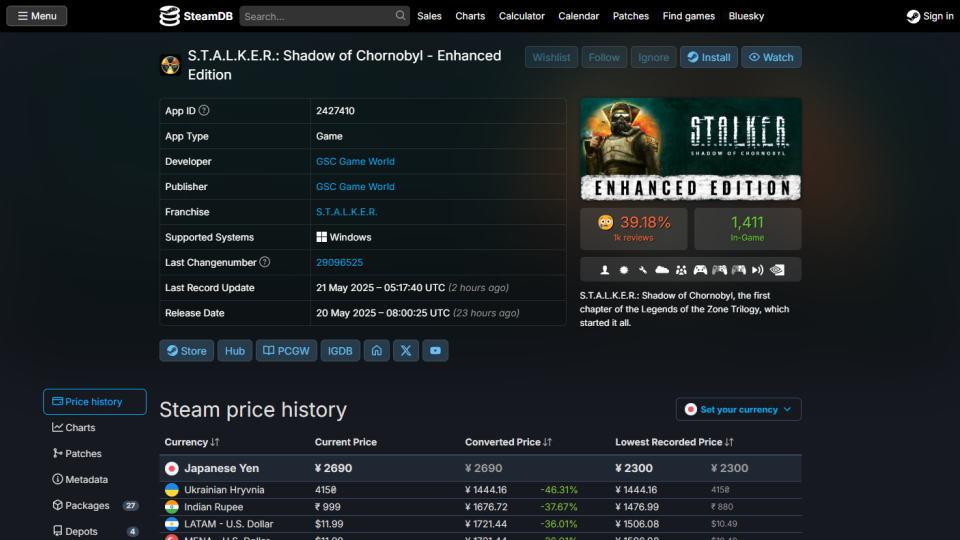Open changenumber 29096525 link

click(339, 262)
